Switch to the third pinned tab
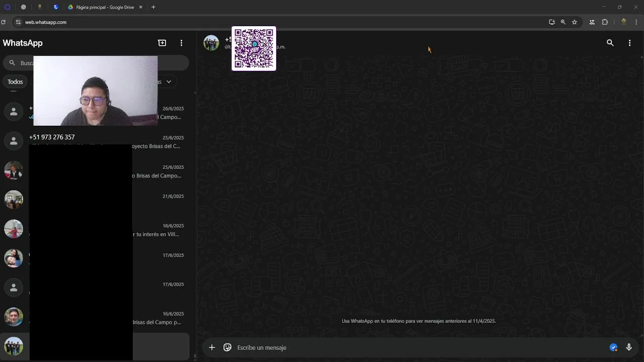This screenshot has width=644, height=362. pyautogui.click(x=40, y=7)
